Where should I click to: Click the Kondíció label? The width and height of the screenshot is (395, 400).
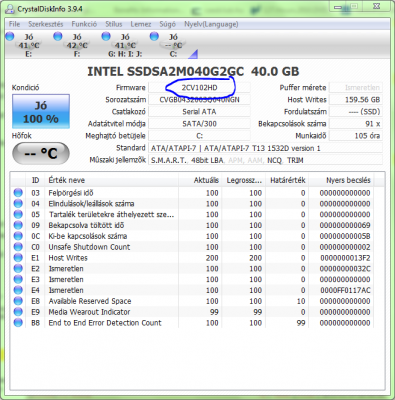point(25,88)
